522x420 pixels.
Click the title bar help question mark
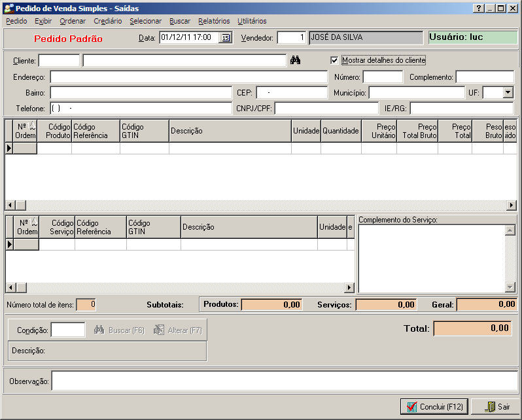pos(478,9)
